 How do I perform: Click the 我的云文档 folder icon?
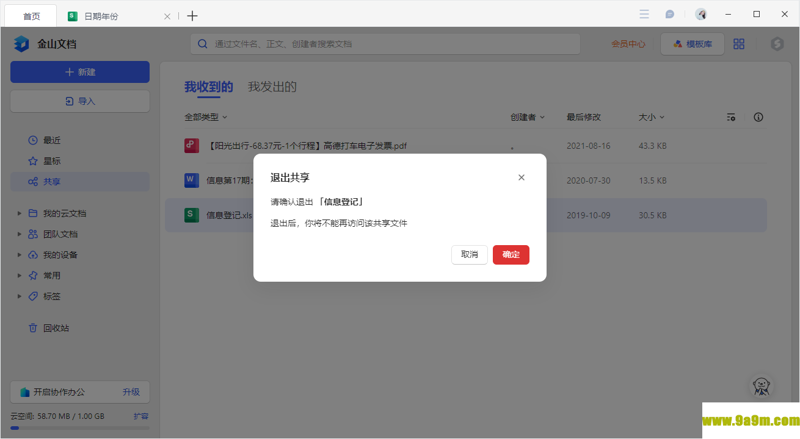click(33, 213)
